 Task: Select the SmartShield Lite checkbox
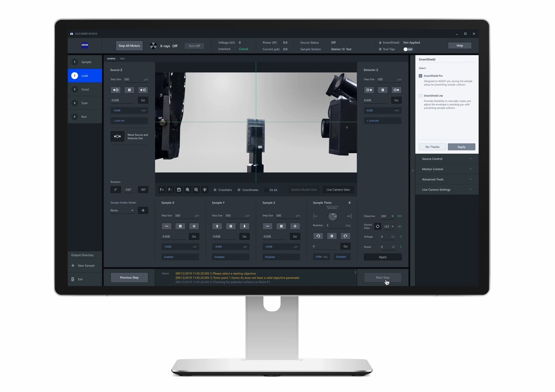pyautogui.click(x=421, y=96)
